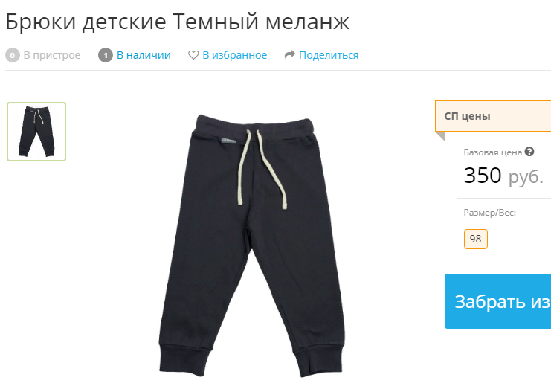Open the В наличии link
This screenshot has width=551, height=392.
tap(144, 55)
